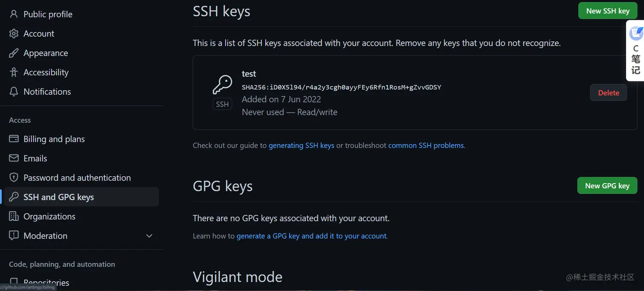Open the generating SSH keys guide link
The width and height of the screenshot is (644, 291).
[x=301, y=145]
